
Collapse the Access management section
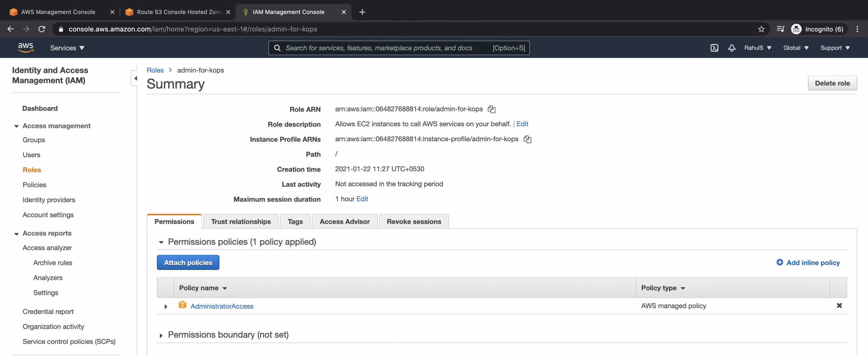point(16,126)
